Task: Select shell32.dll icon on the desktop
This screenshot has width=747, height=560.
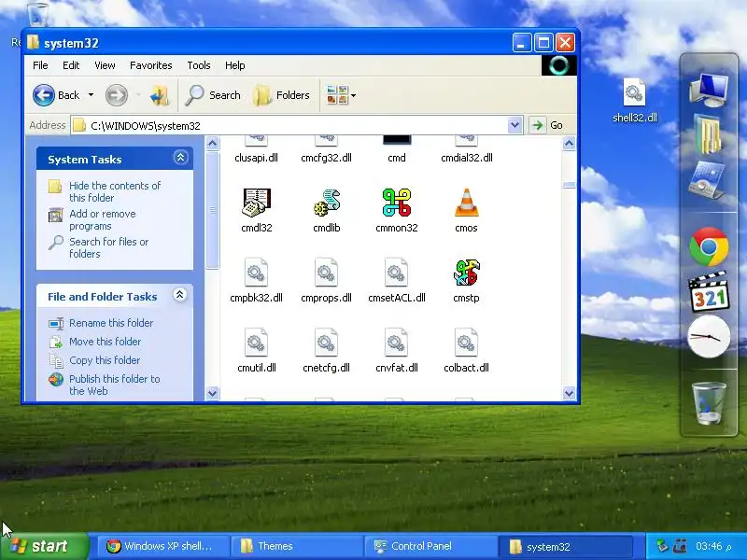Action: [x=635, y=92]
